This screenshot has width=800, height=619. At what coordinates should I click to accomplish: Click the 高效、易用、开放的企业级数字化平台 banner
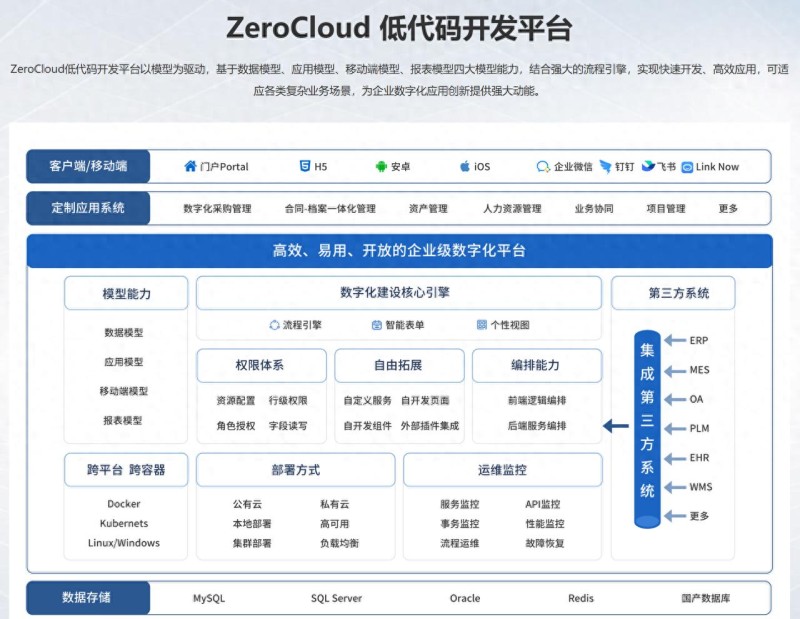[399, 251]
